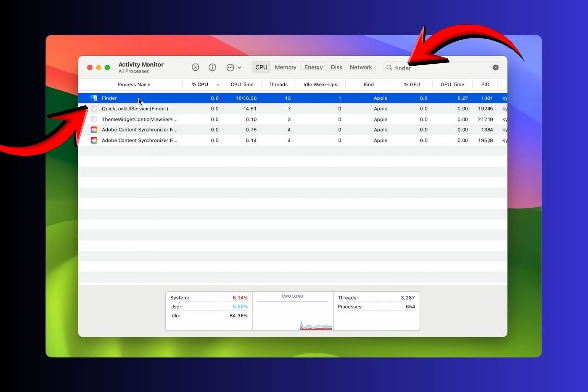Open the process info (i) icon
The height and width of the screenshot is (392, 588).
tap(212, 67)
